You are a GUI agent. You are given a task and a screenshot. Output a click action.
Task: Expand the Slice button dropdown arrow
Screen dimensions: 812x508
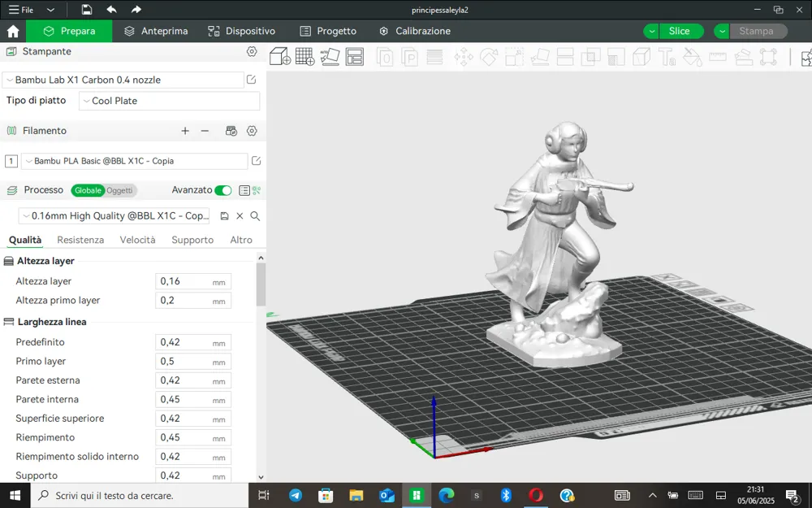(651, 31)
